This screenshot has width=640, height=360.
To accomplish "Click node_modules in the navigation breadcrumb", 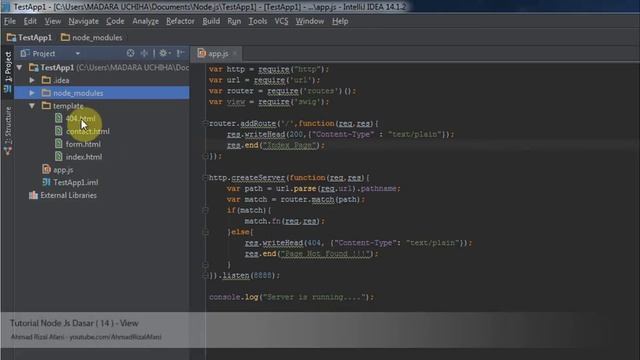I will [x=92, y=38].
